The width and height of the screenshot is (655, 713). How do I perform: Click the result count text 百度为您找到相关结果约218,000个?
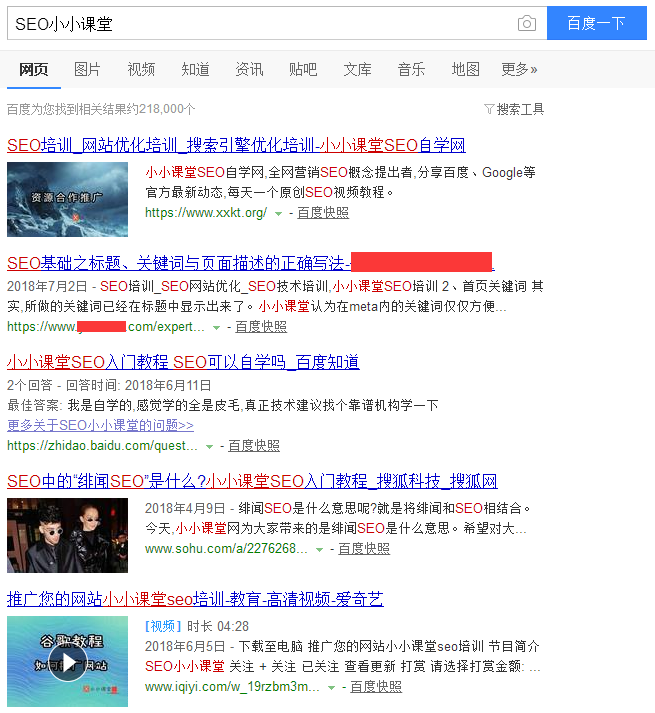click(x=101, y=109)
